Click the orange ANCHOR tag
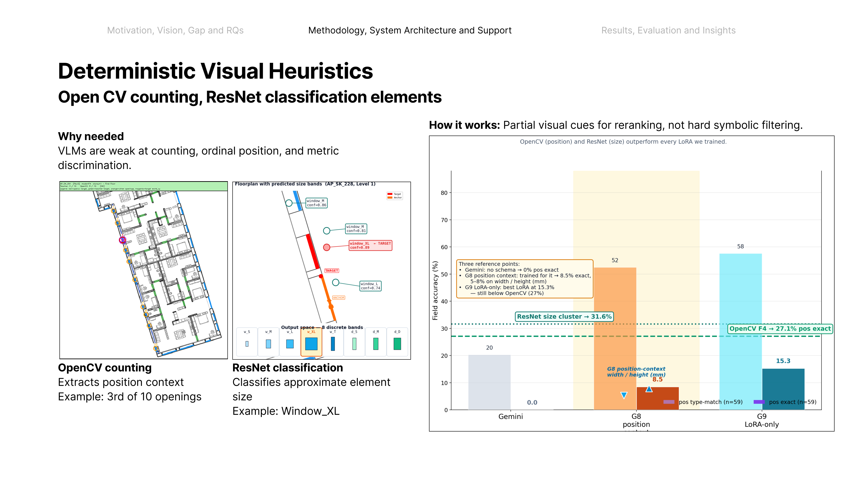Viewport: 868px width, 488px height. (x=339, y=298)
